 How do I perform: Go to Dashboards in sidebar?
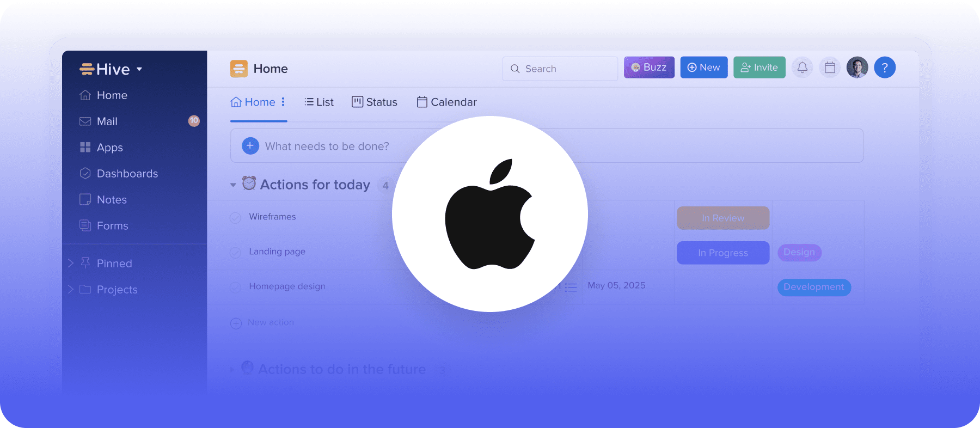127,174
